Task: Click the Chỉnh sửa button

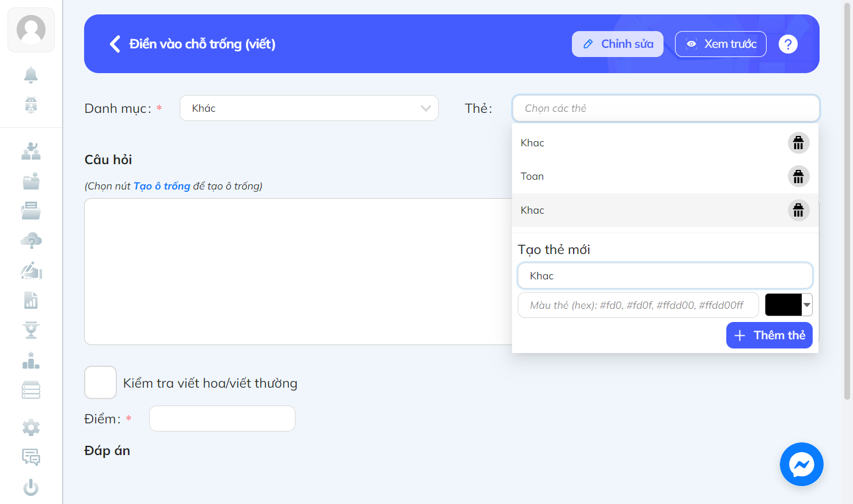Action: 617,44
